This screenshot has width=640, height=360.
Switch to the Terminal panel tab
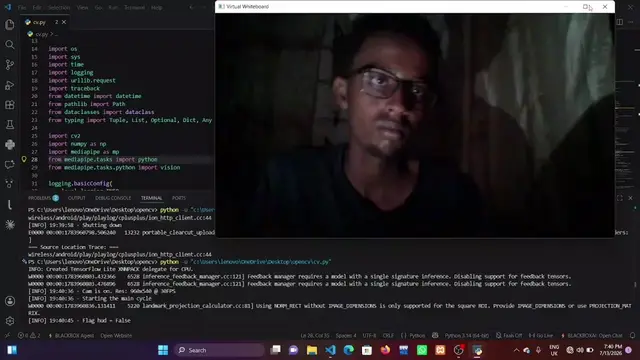tap(151, 198)
